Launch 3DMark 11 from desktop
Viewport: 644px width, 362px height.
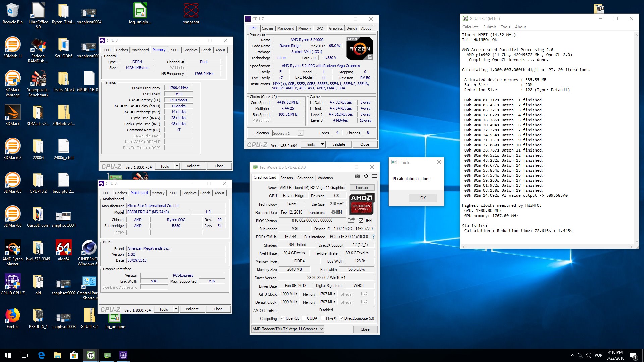tap(12, 48)
